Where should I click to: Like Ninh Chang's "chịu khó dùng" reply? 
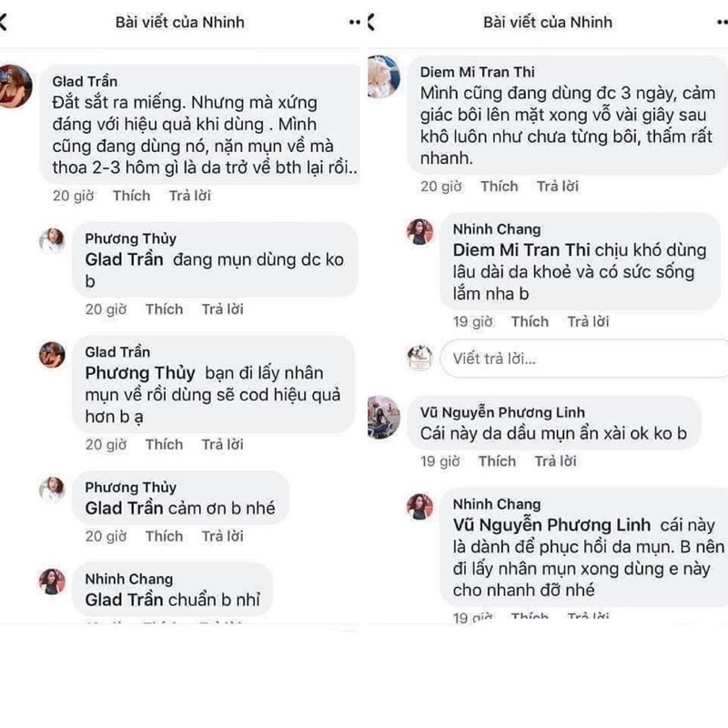[530, 321]
